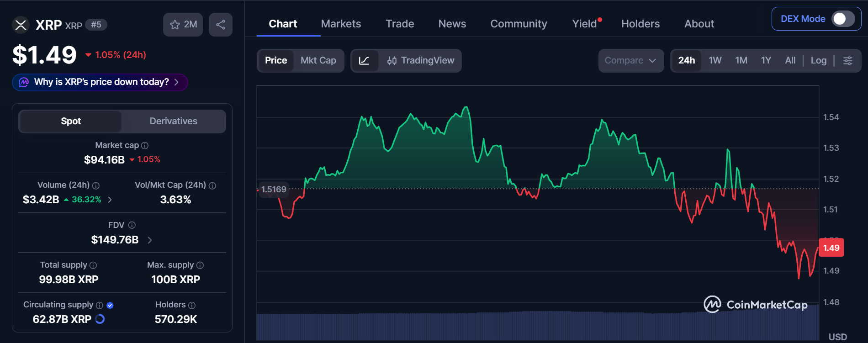Open About tab
This screenshot has height=343, width=868.
[x=699, y=24]
